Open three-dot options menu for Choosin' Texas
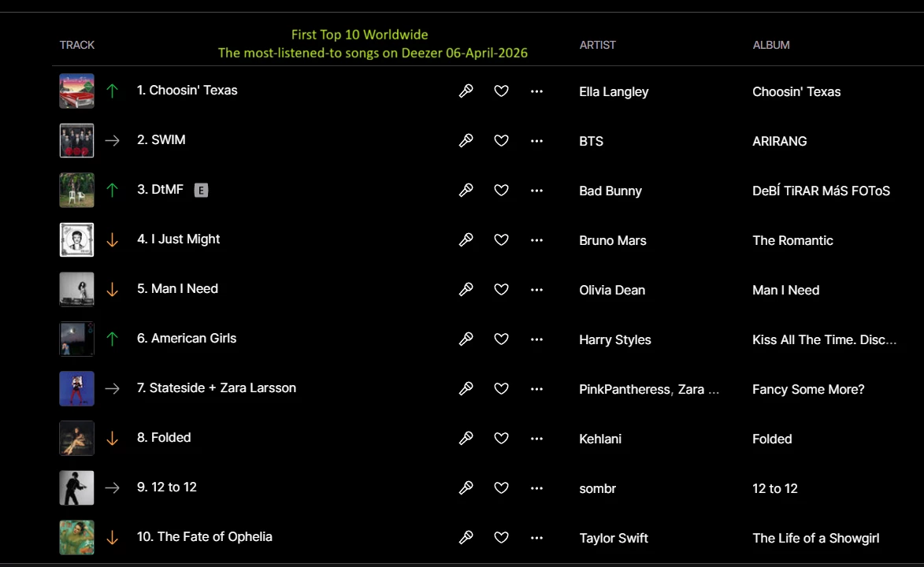The image size is (924, 567). (536, 91)
